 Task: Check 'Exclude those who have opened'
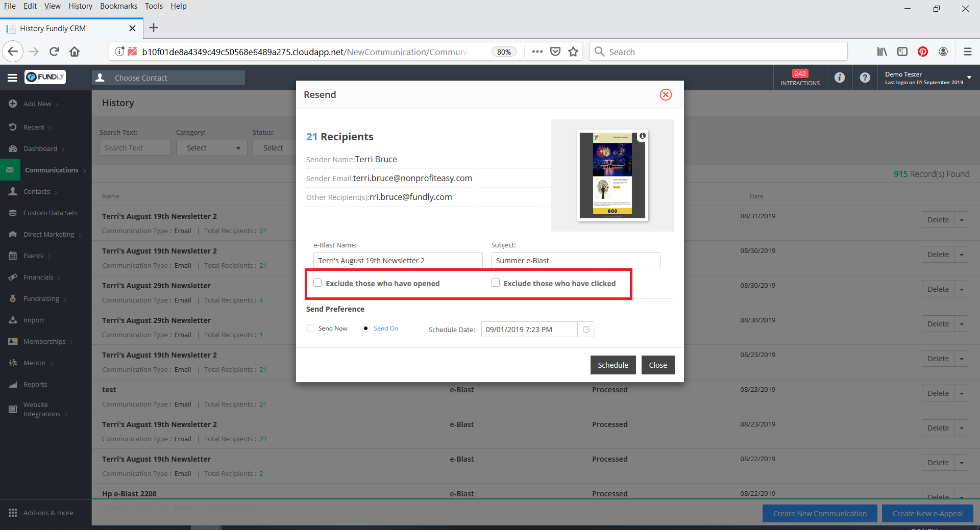point(317,283)
